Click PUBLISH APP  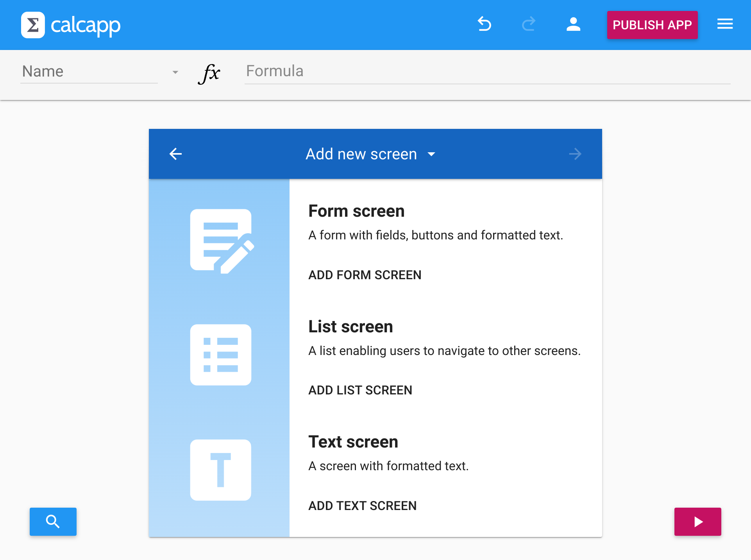652,25
